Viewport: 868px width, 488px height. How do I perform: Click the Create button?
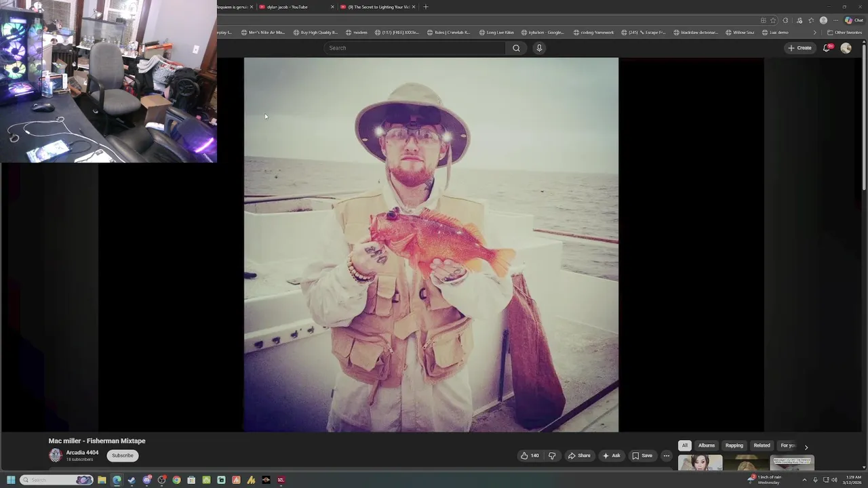[x=800, y=48]
